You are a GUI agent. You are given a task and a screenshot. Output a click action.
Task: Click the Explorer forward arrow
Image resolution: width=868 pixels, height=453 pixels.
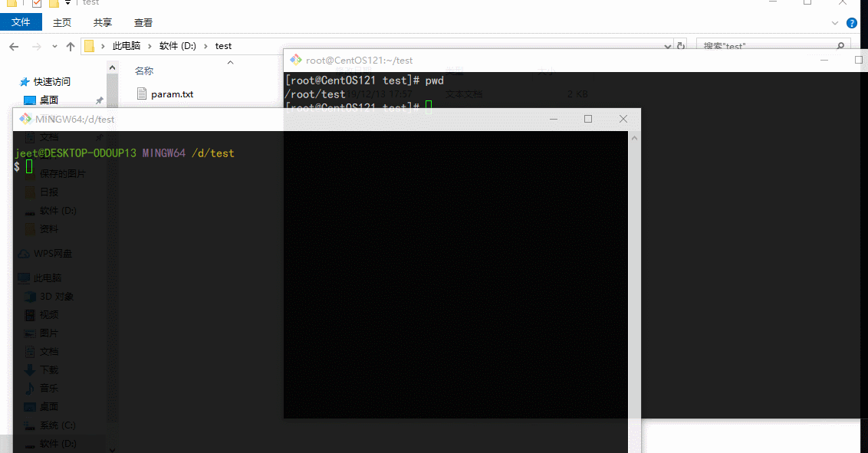37,47
